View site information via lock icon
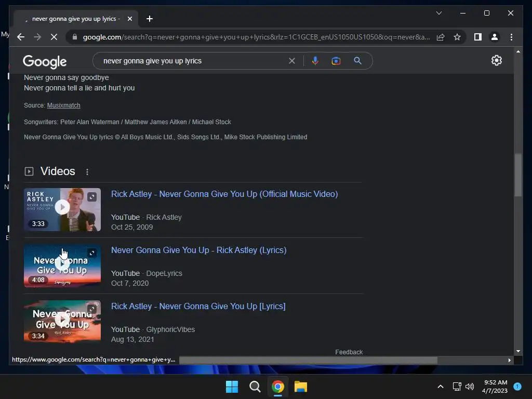This screenshot has height=399, width=532. click(75, 37)
